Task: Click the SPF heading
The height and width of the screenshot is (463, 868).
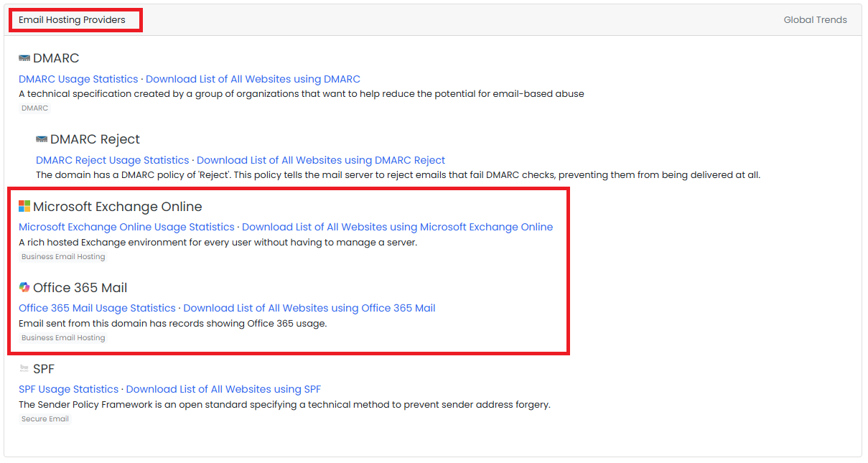Action: (x=44, y=369)
